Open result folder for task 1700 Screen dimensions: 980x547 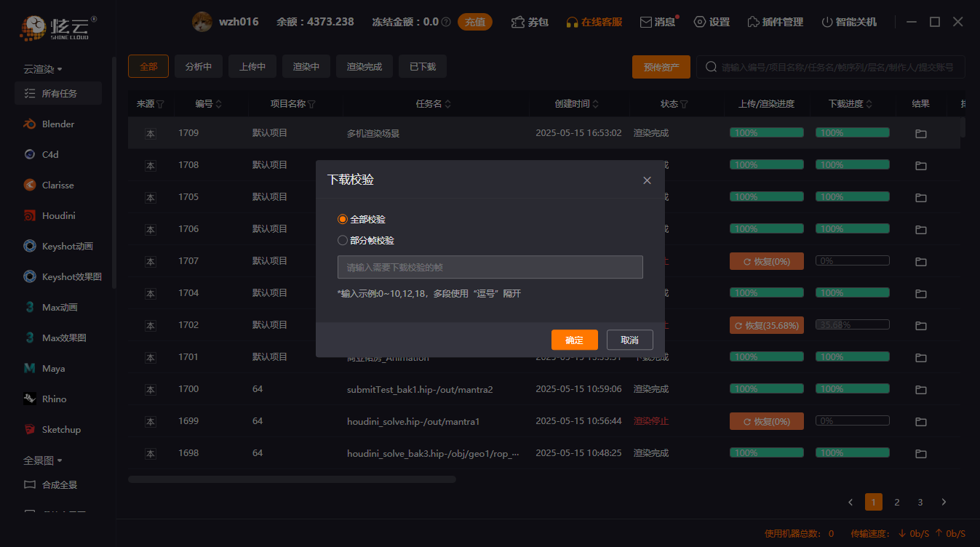(x=920, y=389)
